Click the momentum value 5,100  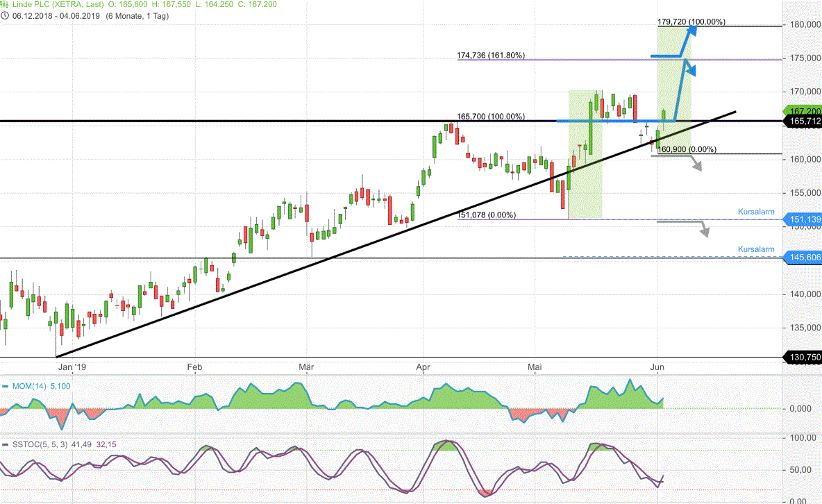(60, 387)
